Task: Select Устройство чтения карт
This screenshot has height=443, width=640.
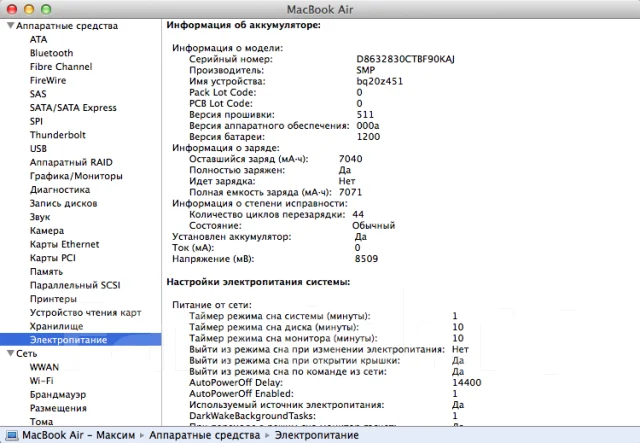Action: click(x=85, y=313)
